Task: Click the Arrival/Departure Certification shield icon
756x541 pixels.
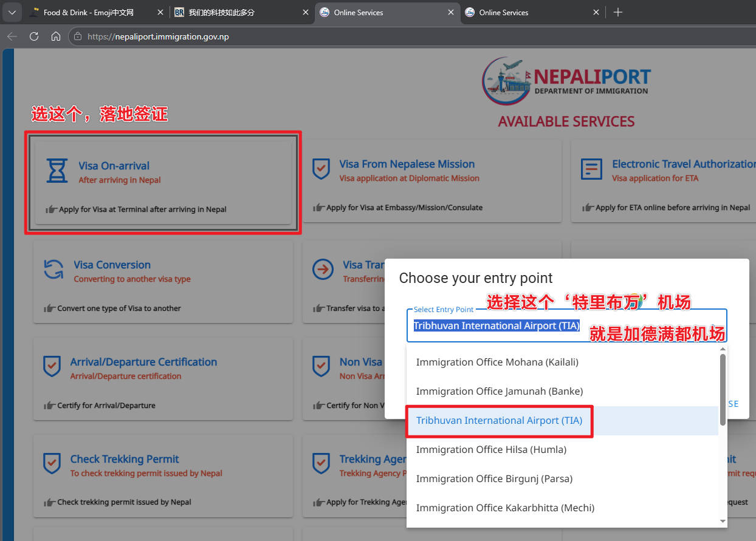Action: [x=52, y=367]
